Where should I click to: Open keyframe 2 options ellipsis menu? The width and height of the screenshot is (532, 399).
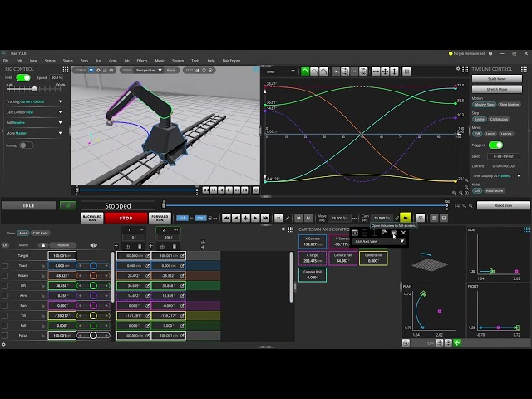tap(175, 229)
